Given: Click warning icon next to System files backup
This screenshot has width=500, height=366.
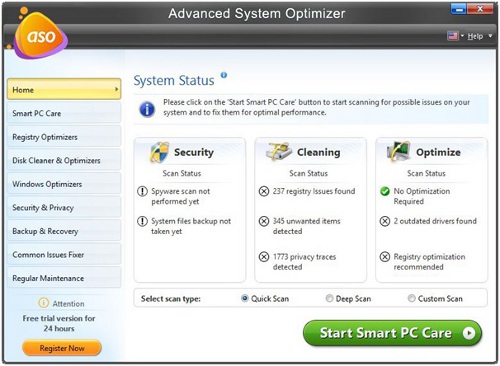Looking at the screenshot, I should [142, 221].
